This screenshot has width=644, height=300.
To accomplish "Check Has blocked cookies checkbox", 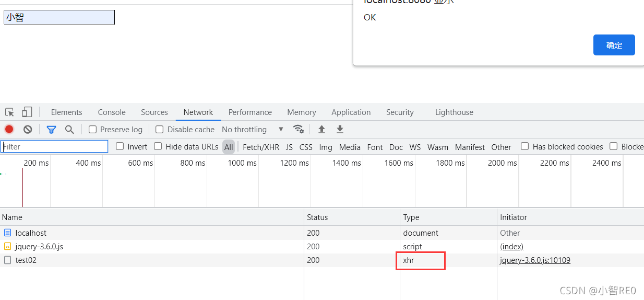I will click(525, 146).
